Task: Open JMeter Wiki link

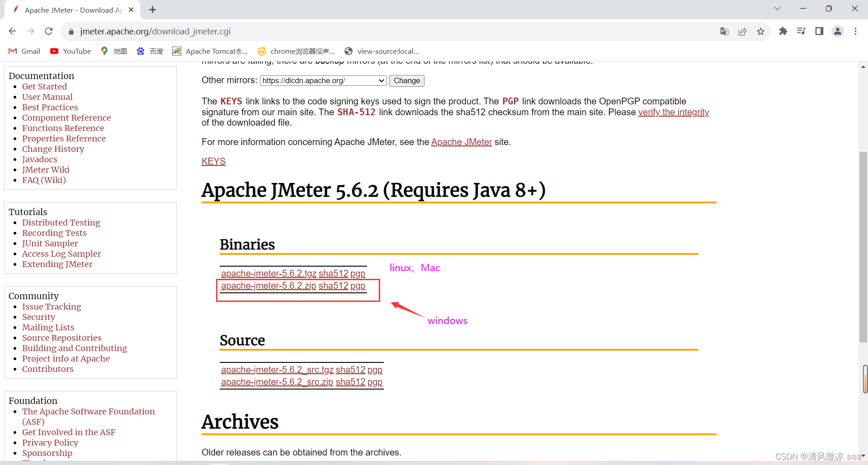Action: coord(46,169)
